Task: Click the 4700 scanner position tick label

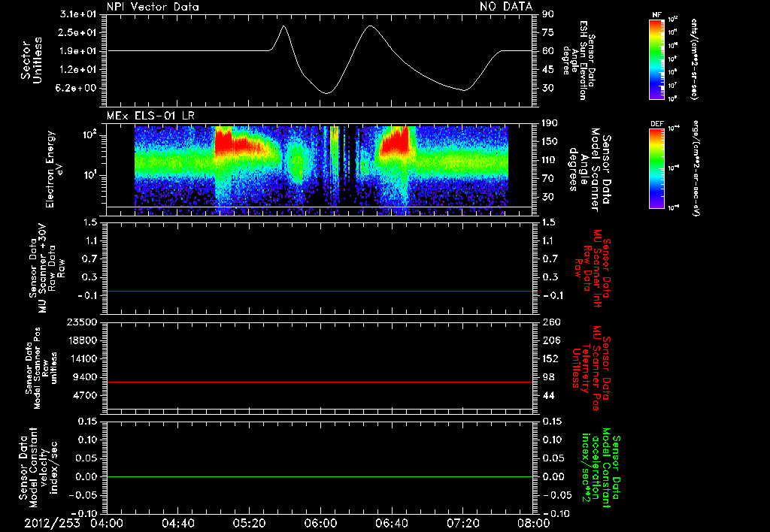Action: 84,395
